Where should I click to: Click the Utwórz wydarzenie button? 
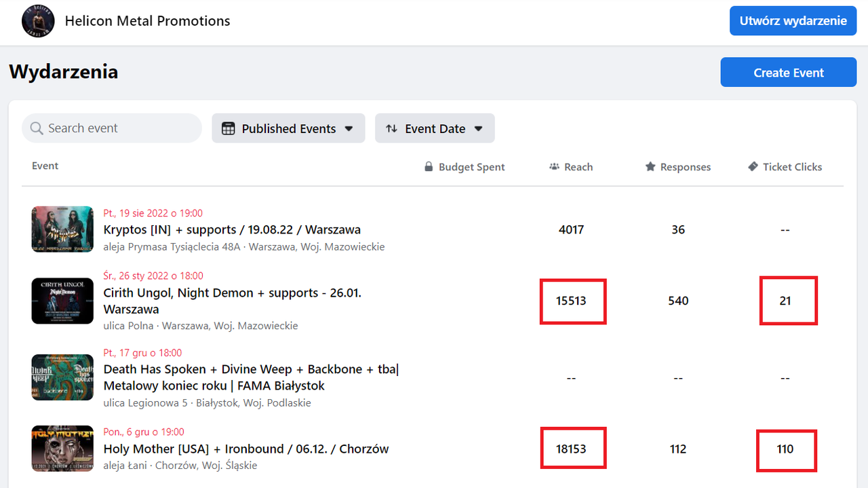coord(793,20)
